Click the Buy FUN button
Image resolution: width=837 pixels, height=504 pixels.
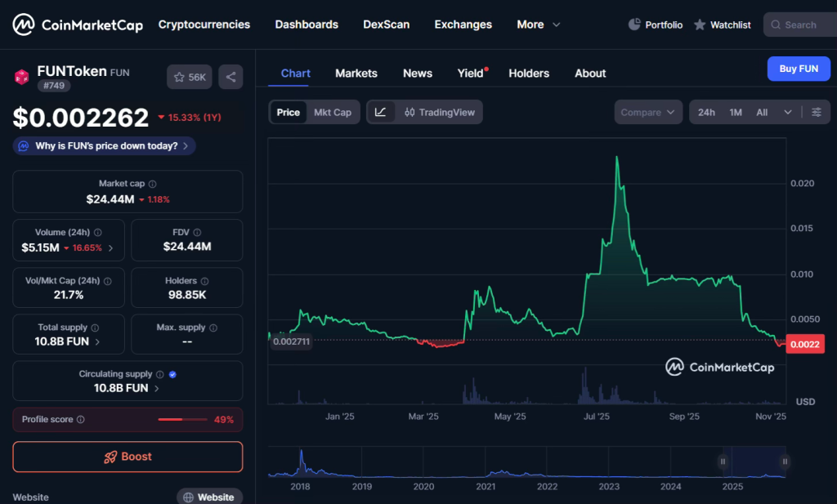pyautogui.click(x=799, y=69)
